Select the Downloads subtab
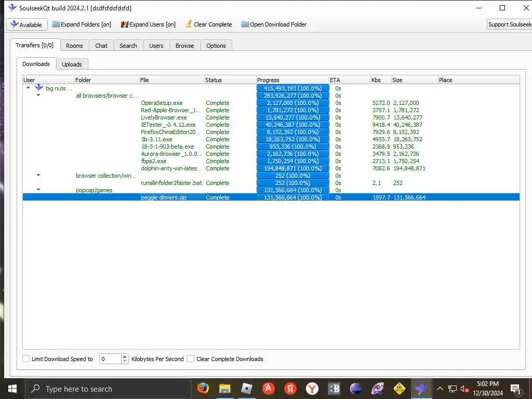Image resolution: width=532 pixels, height=399 pixels. (x=36, y=64)
